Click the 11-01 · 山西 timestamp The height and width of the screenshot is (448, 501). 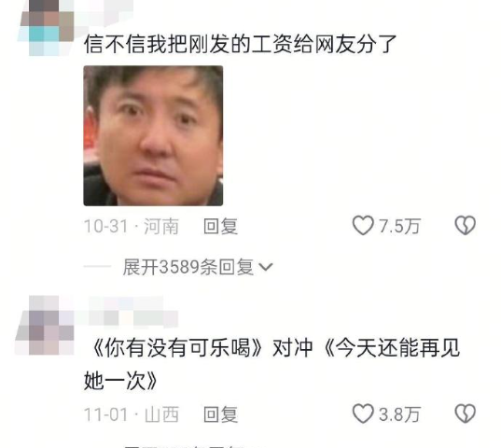pos(131,414)
